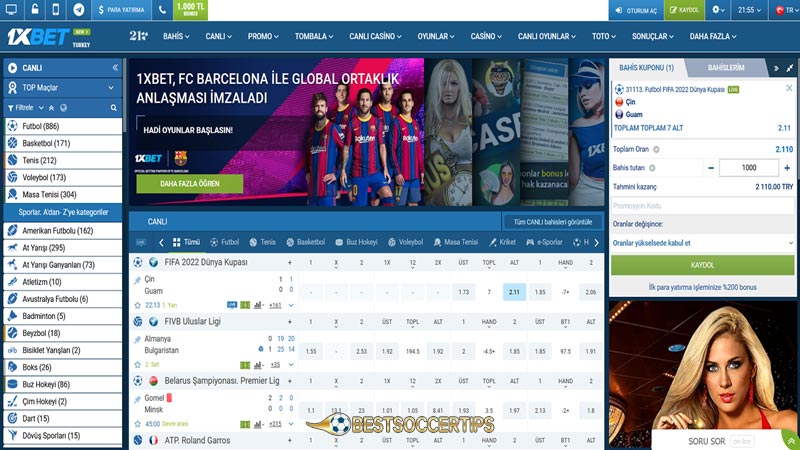Collapse the CANLI sidebar with double chevron
Screen dimensions: 800x450
click(115, 67)
